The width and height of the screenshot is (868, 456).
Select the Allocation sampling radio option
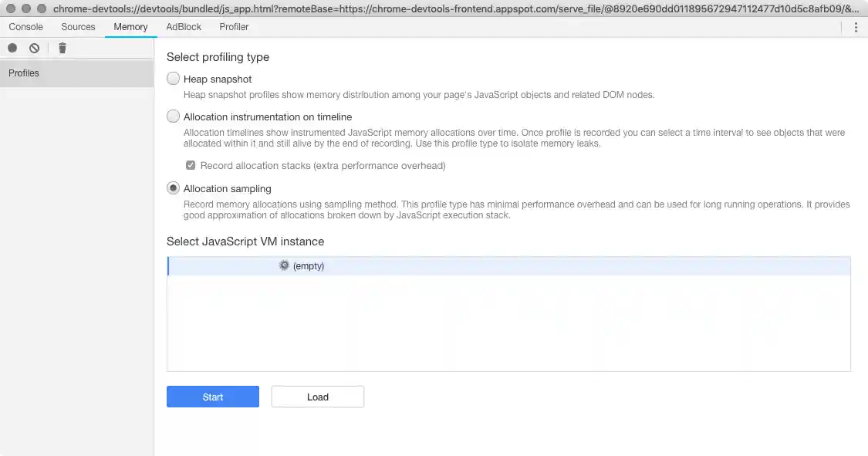pyautogui.click(x=174, y=188)
